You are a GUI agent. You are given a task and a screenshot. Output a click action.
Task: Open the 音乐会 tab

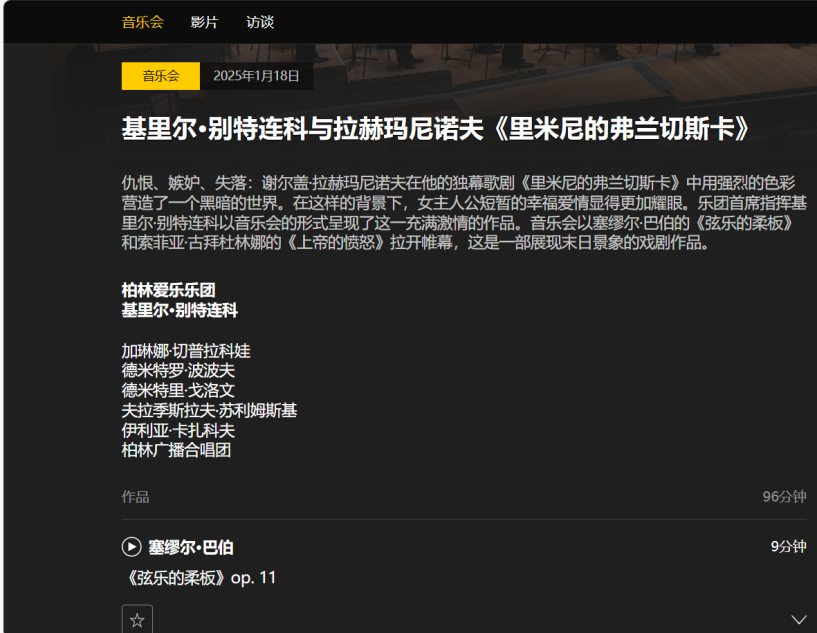click(143, 22)
